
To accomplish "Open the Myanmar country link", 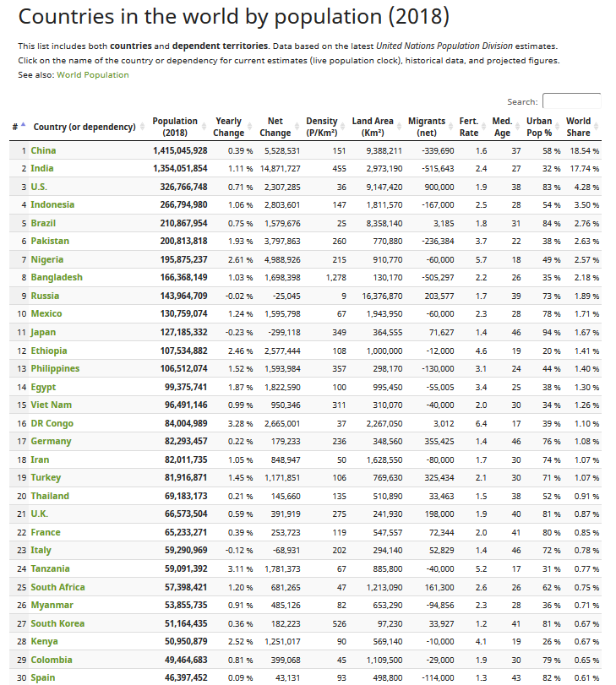I will 52,605.
